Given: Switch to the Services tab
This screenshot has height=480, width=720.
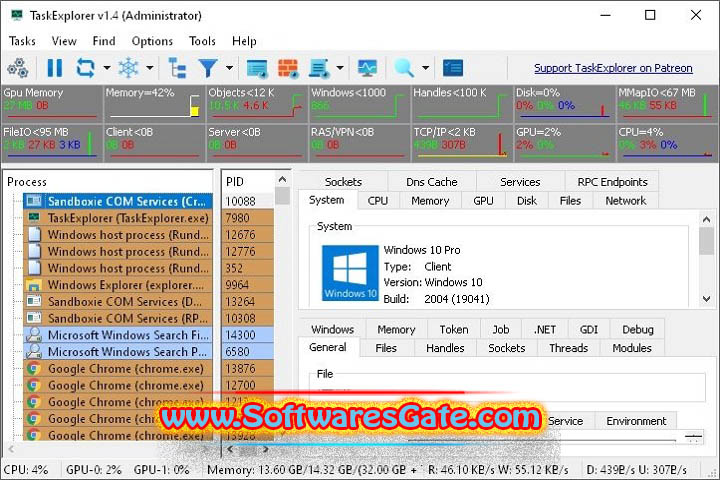Looking at the screenshot, I should click(520, 182).
